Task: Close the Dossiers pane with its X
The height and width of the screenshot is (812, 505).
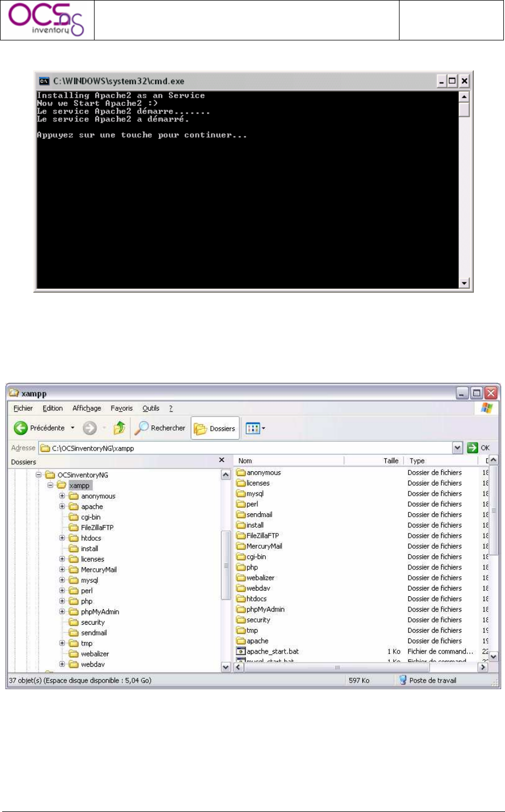Action: 221,460
